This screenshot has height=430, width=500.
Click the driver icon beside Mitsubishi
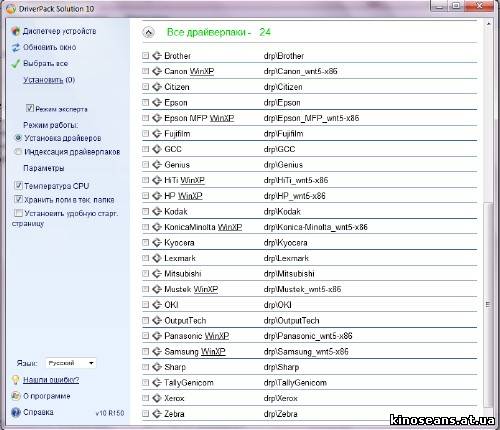pyautogui.click(x=157, y=274)
